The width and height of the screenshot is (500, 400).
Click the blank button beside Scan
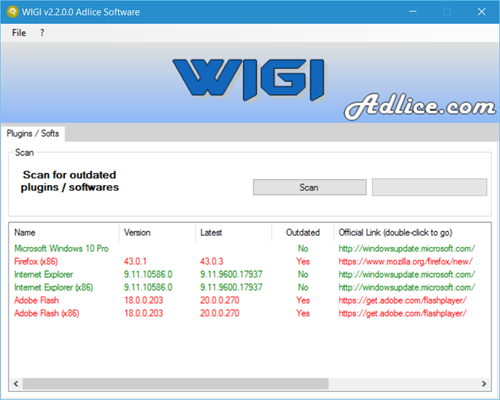pos(429,187)
